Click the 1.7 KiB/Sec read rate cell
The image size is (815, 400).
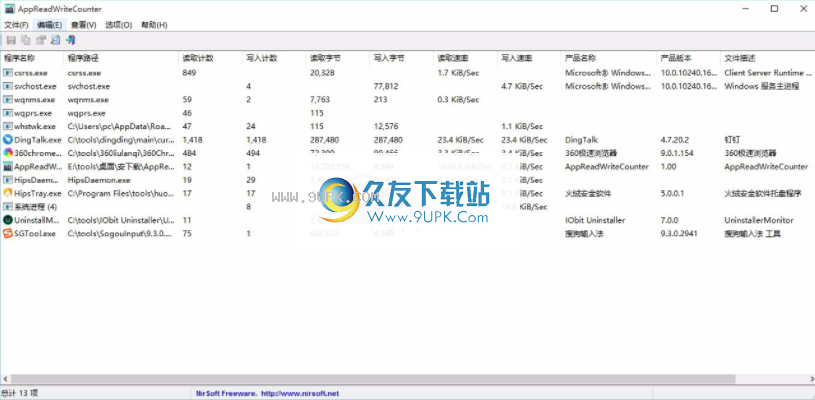click(x=458, y=73)
